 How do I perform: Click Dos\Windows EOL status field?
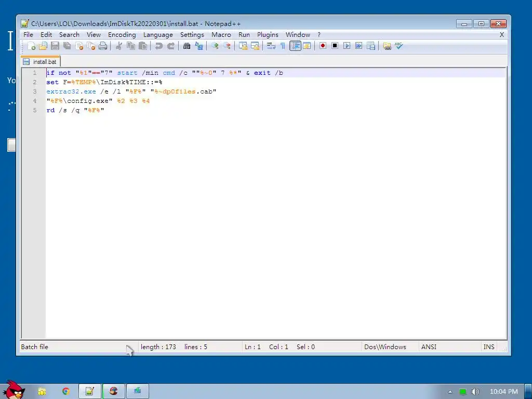pos(385,347)
